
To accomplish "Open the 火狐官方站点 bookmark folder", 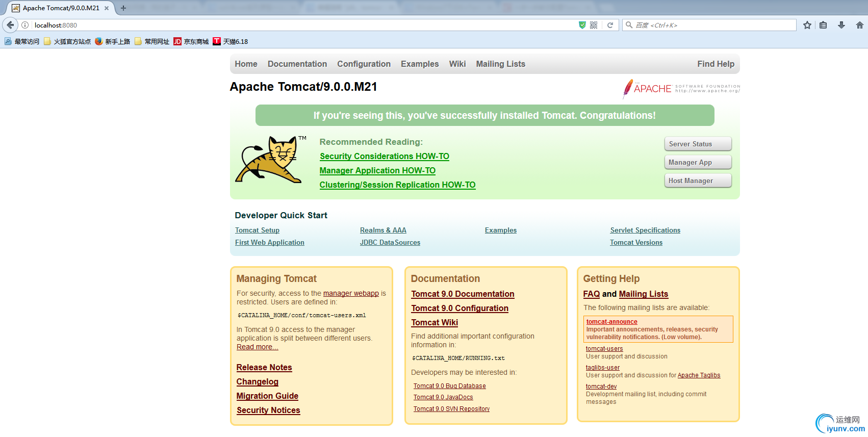I will (x=67, y=42).
